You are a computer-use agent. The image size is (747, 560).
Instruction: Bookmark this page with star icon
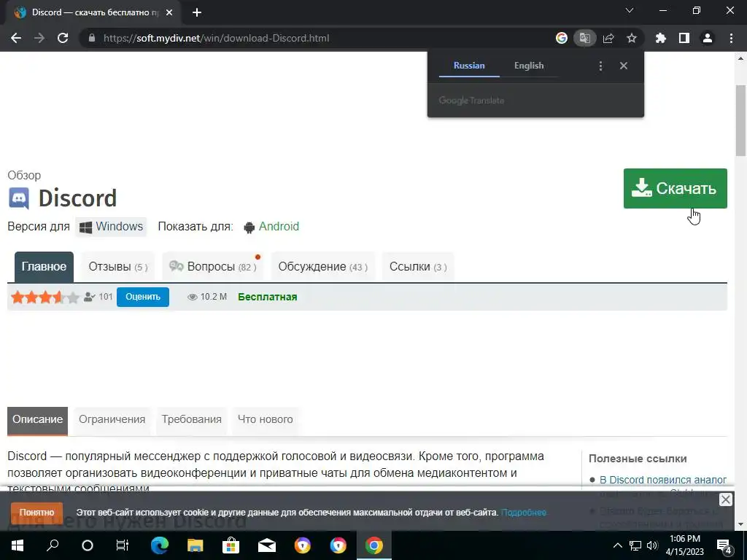point(632,38)
